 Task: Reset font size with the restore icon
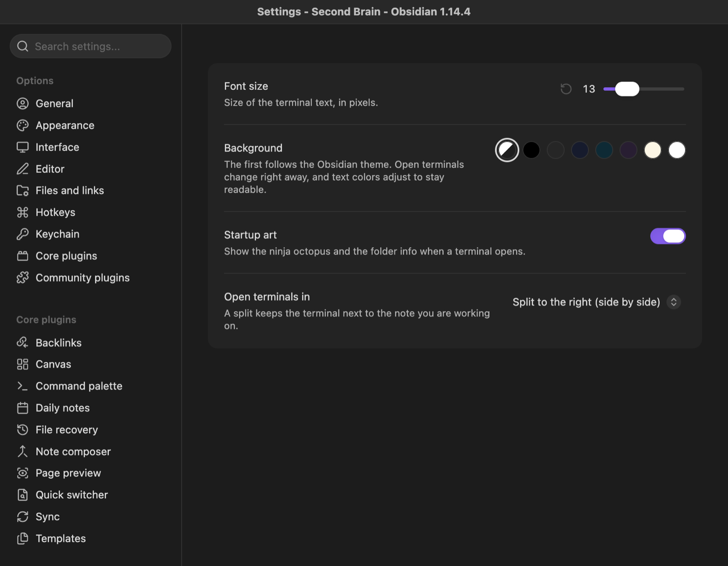(566, 89)
